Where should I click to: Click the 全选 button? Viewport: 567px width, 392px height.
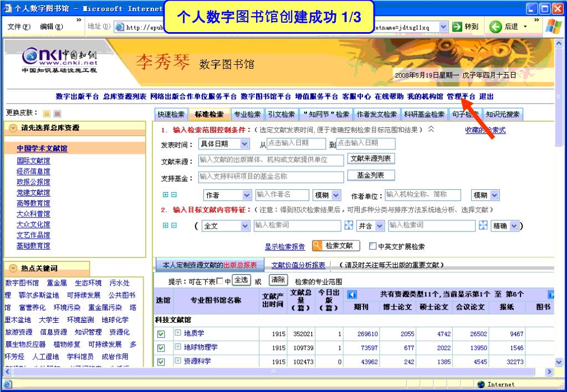(241, 280)
